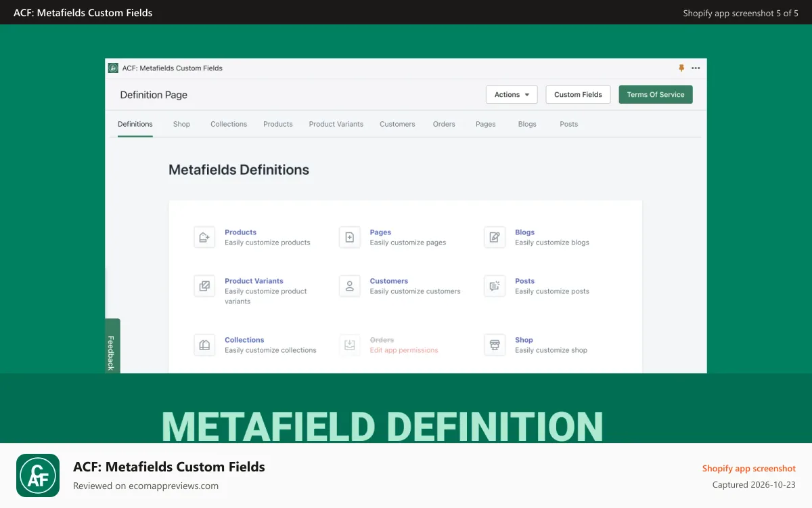
Task: Switch to the Product Variants tab
Action: 336,124
